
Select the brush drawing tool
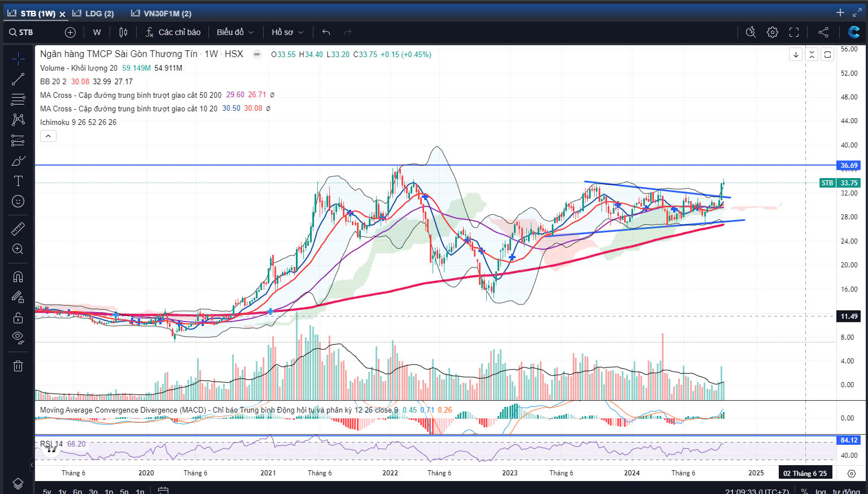18,161
